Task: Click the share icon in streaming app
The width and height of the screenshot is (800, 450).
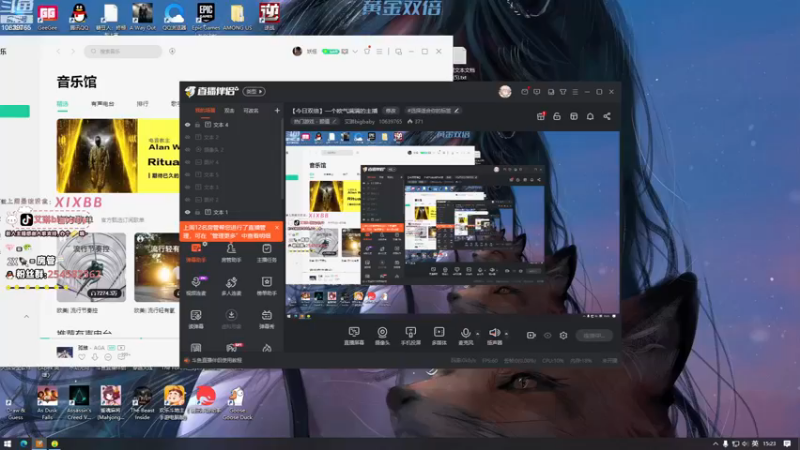Action: (x=607, y=116)
